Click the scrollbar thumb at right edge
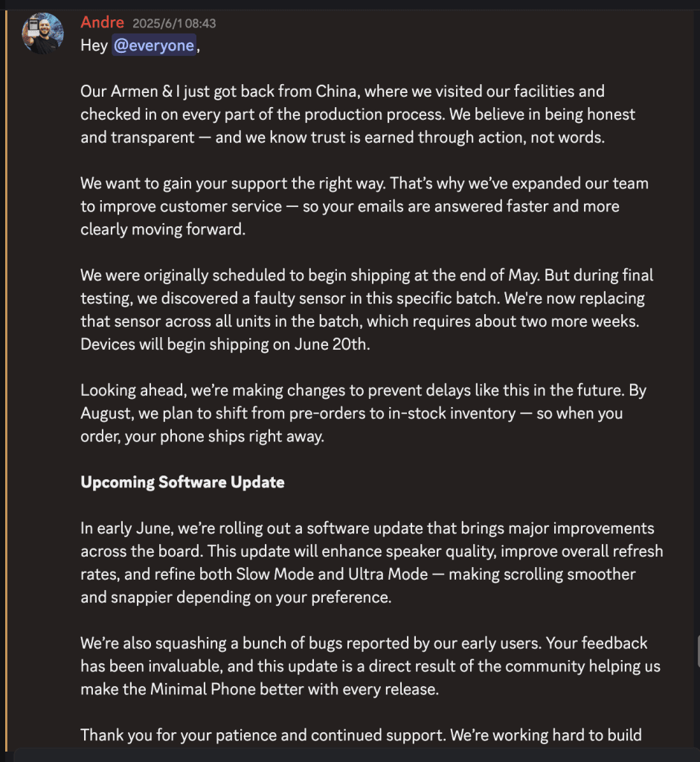Screen dimensions: 700x762 coord(698,651)
